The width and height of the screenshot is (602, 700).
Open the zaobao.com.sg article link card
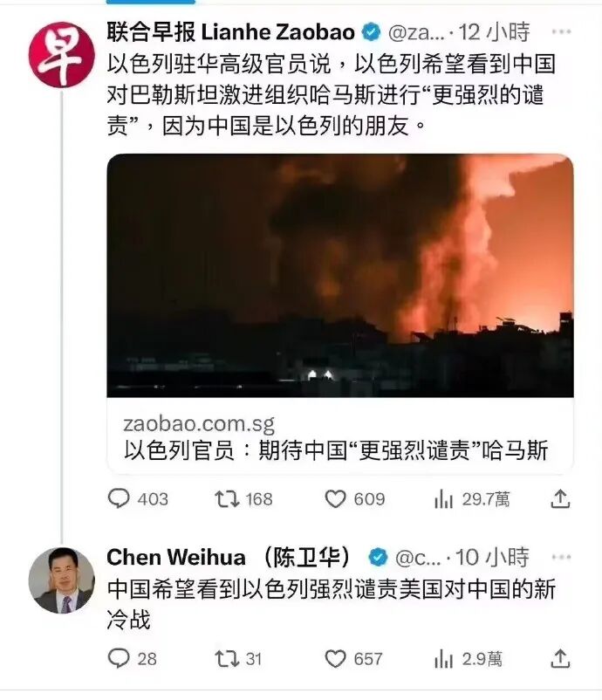click(340, 436)
